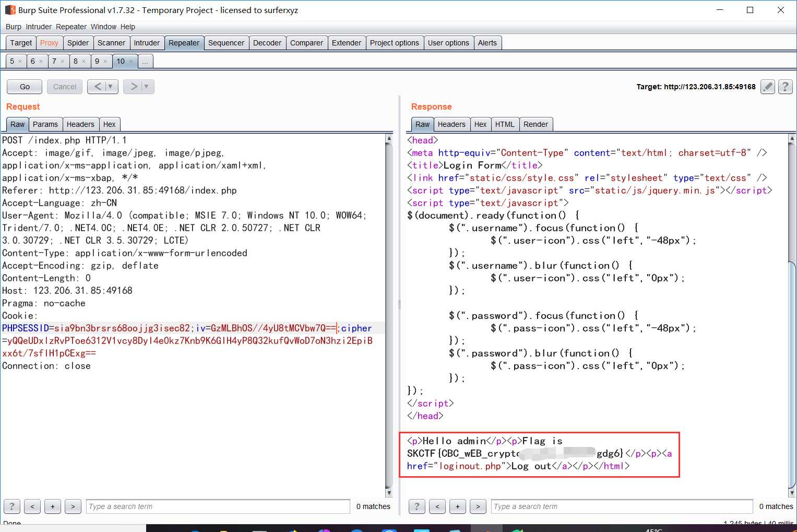Open Repeater help question mark icon
The height and width of the screenshot is (532, 797).
tap(786, 87)
